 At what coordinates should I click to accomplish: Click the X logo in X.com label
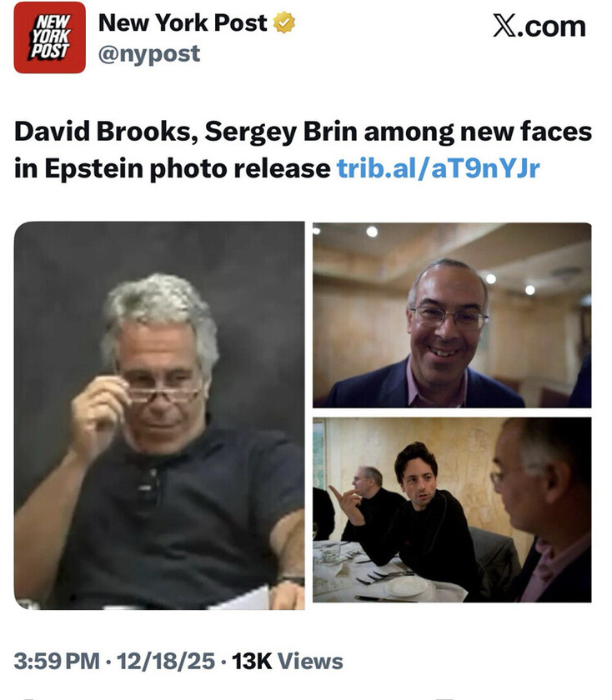pyautogui.click(x=504, y=26)
